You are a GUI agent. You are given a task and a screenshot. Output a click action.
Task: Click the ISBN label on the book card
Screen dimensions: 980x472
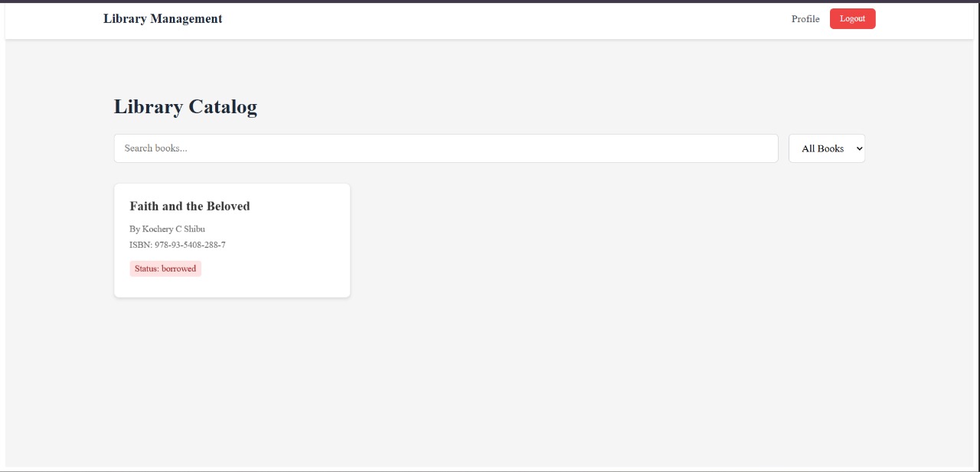140,245
